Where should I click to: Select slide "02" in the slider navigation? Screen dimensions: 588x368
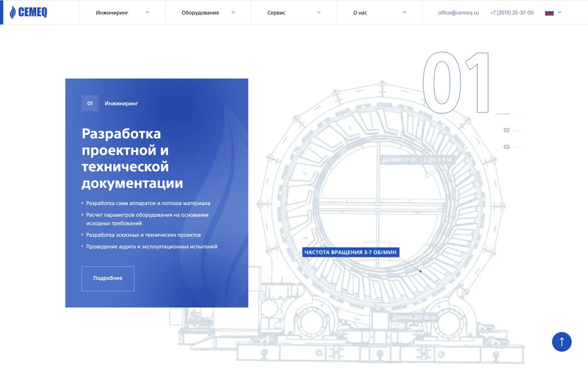(x=507, y=130)
